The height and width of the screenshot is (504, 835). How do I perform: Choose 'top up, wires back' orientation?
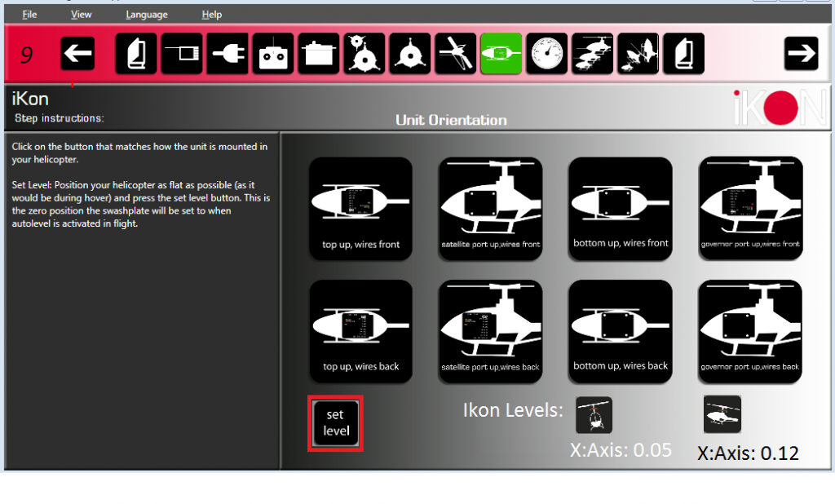click(360, 331)
